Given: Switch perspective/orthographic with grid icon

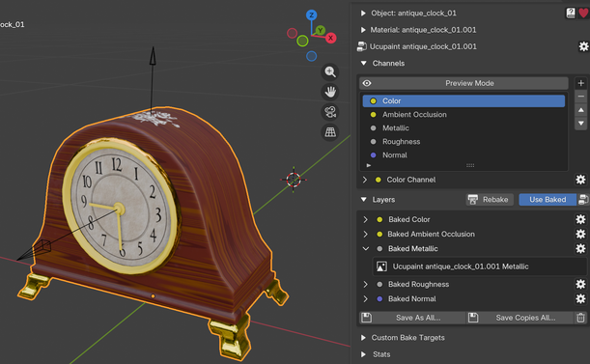Looking at the screenshot, I should [330, 132].
